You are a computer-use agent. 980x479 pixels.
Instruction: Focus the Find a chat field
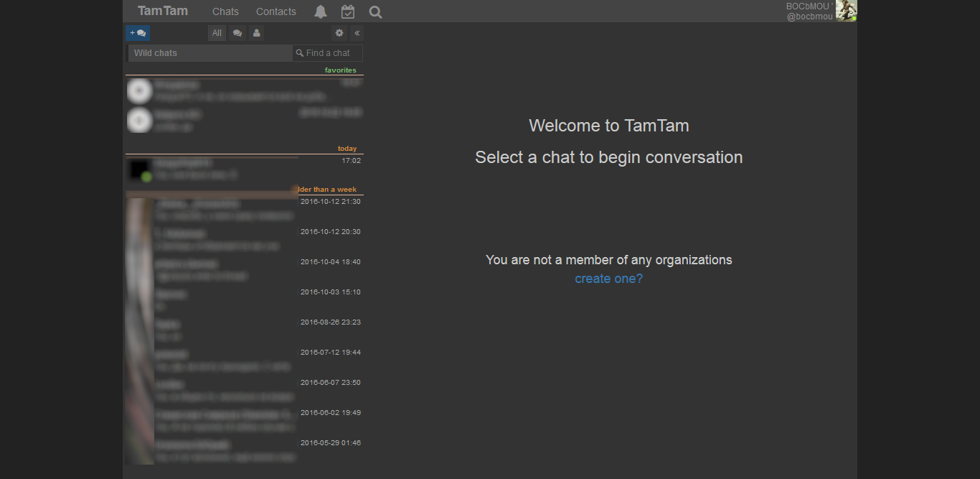[x=328, y=53]
